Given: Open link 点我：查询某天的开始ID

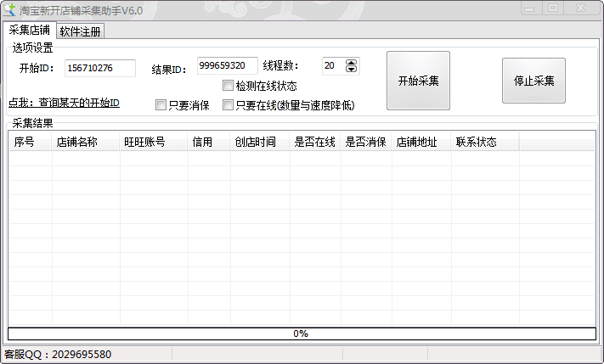Looking at the screenshot, I should [64, 103].
